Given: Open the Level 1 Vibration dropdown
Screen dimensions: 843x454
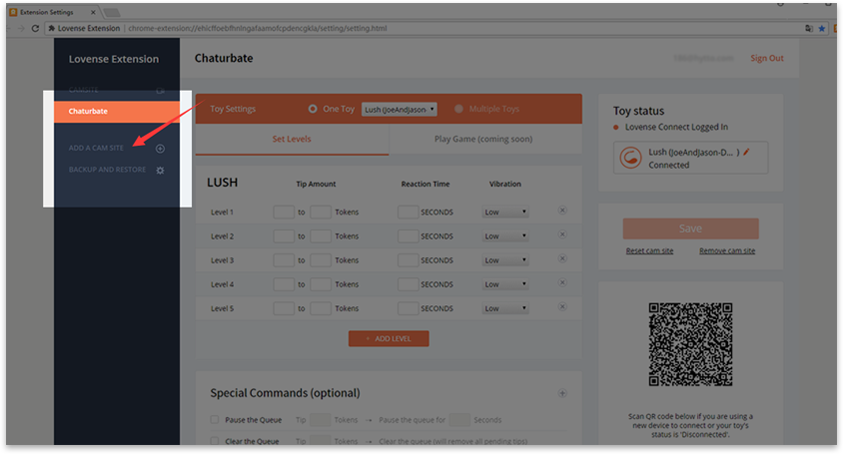Looking at the screenshot, I should 505,212.
